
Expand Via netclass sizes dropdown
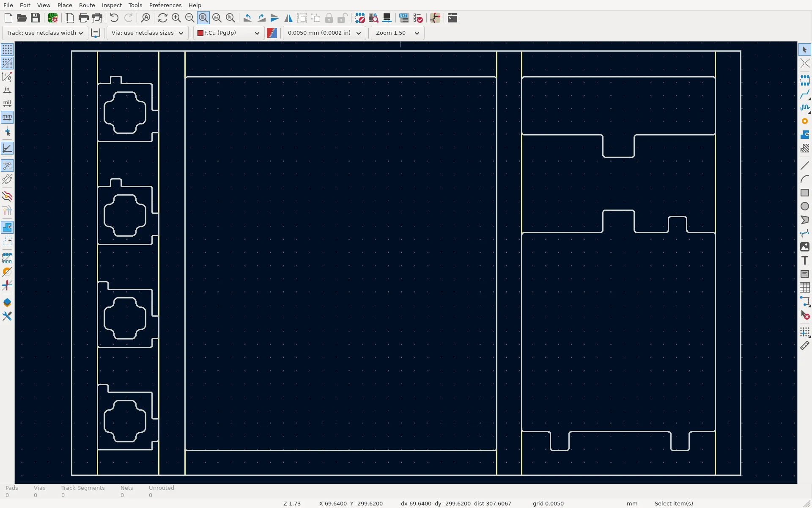[x=147, y=33]
